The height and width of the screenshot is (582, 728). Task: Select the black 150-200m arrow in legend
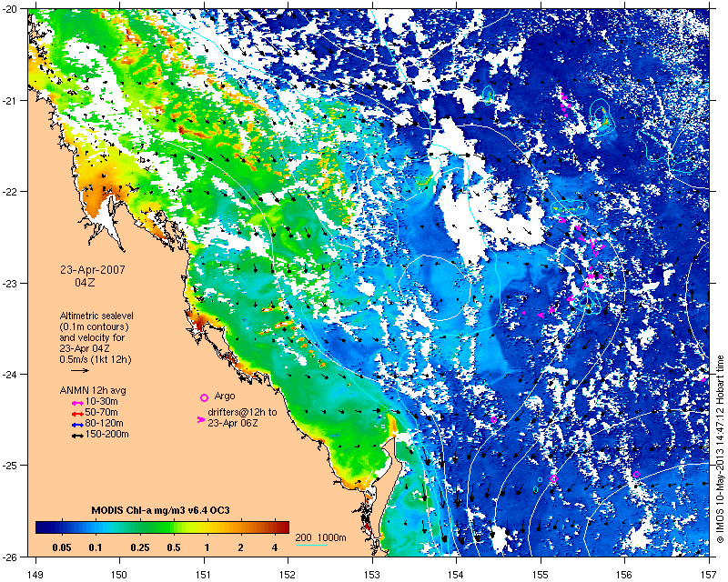pyautogui.click(x=77, y=436)
